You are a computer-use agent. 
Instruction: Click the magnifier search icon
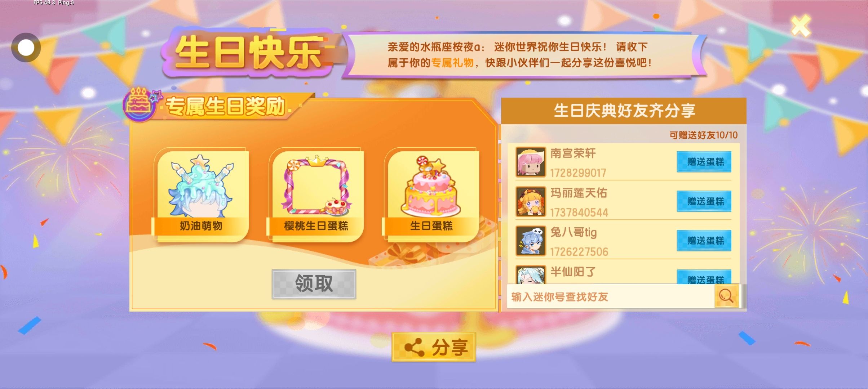[x=726, y=296]
